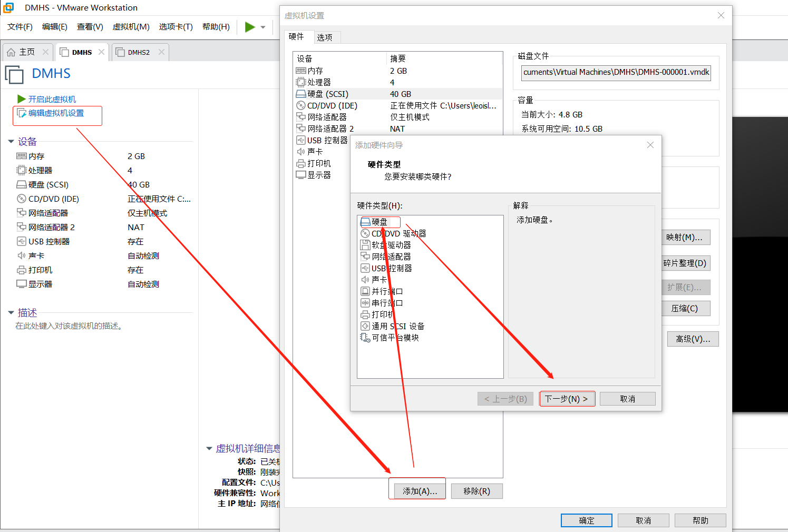
Task: Select the 软盘驱动器 hardware type
Action: (392, 245)
